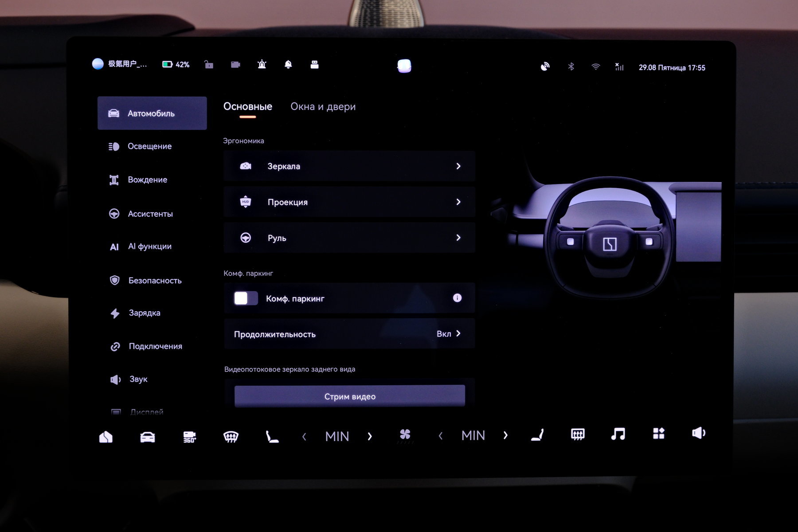Show info about Комф. паркинг
Viewport: 798px width, 532px height.
click(x=457, y=298)
